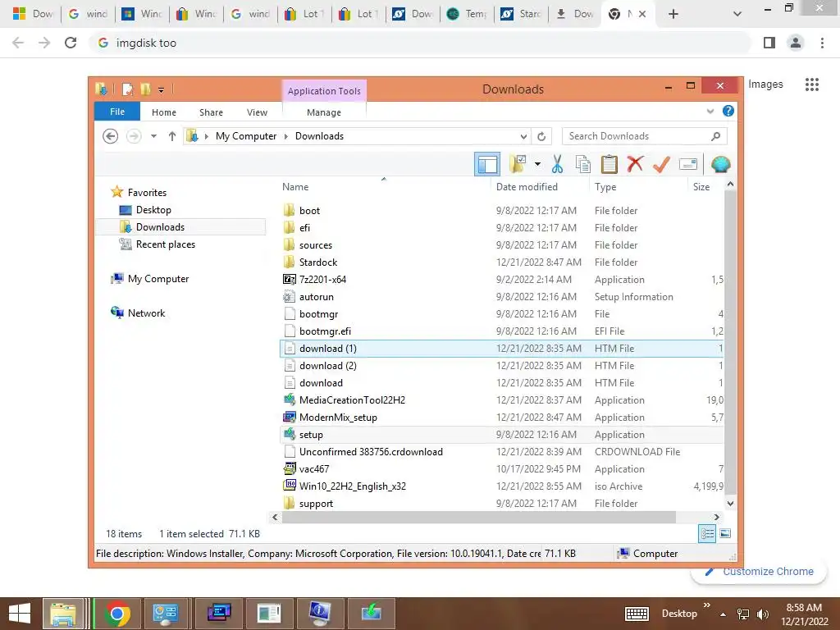840x630 pixels.
Task: Select Recent places in navigation pane
Action: point(165,244)
